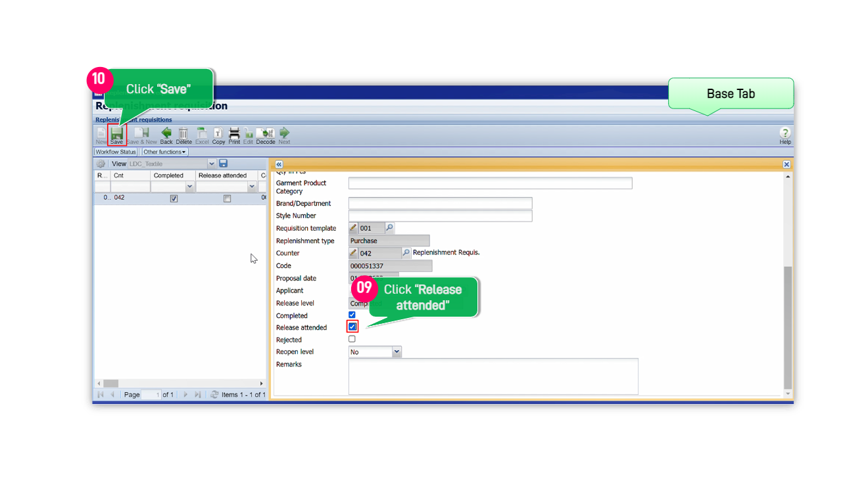
Task: Go Back using the green arrow icon
Action: pos(166,133)
